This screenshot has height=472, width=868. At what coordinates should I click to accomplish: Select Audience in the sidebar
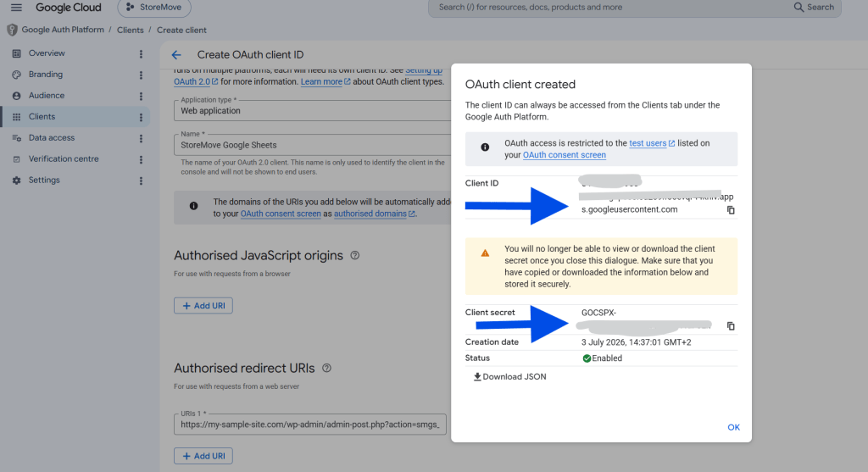47,96
